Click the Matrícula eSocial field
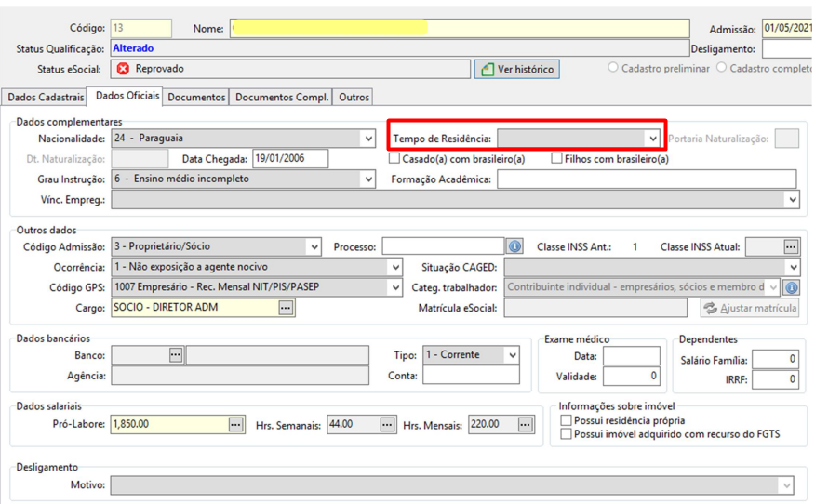The width and height of the screenshot is (815, 504). click(x=595, y=308)
